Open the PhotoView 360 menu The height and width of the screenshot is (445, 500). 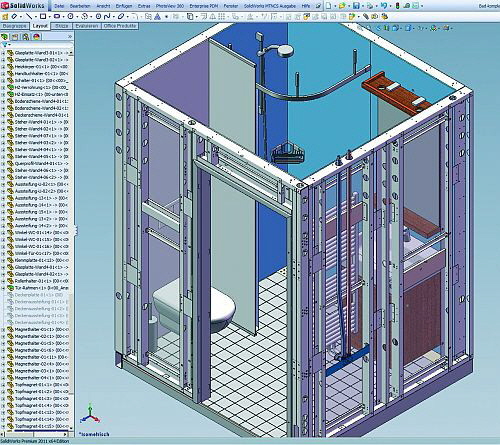click(x=170, y=6)
